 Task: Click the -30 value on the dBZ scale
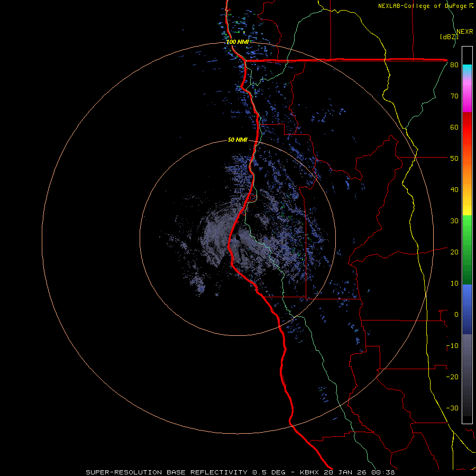[x=452, y=408]
